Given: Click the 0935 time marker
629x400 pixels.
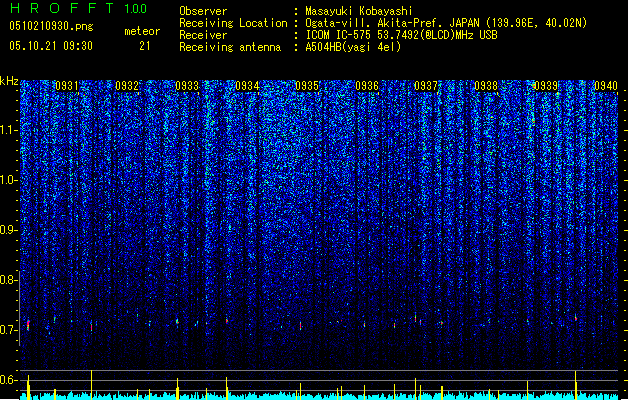Looking at the screenshot, I should (x=307, y=86).
